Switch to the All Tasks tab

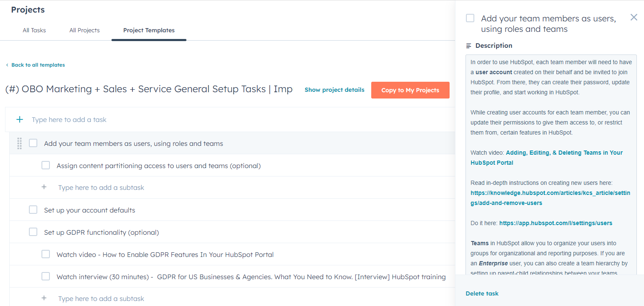34,30
